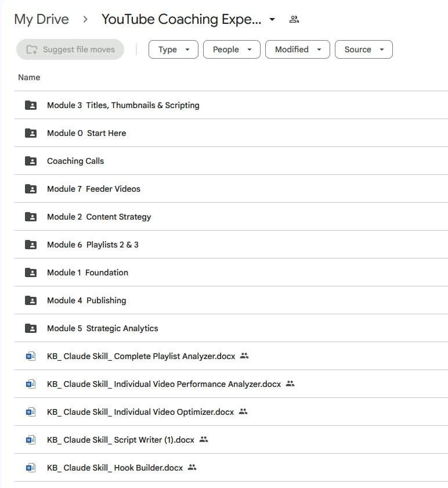Sort by the Name column header
The image size is (448, 488).
click(29, 77)
